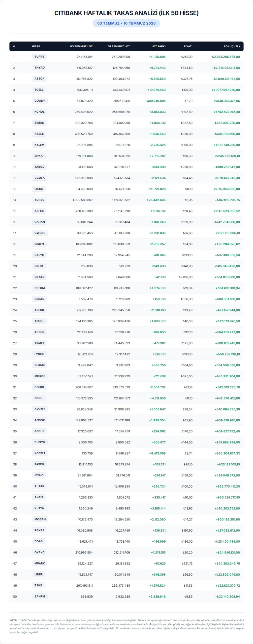Click the TSKB ticker badge
The height and width of the screenshot is (644, 253).
[x=38, y=585]
